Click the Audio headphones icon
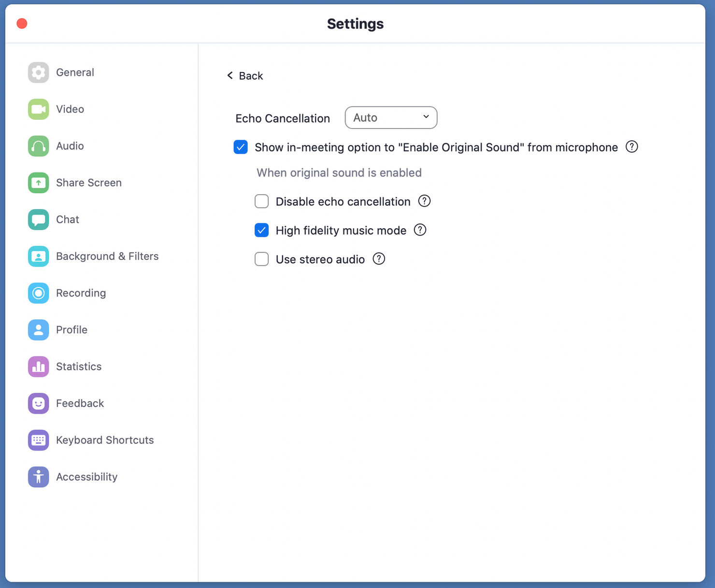Screen dimensions: 715x588 coord(38,146)
